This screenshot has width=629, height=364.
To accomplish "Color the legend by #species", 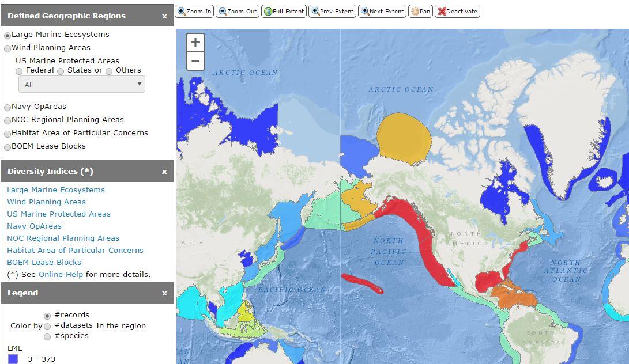I will coord(46,336).
